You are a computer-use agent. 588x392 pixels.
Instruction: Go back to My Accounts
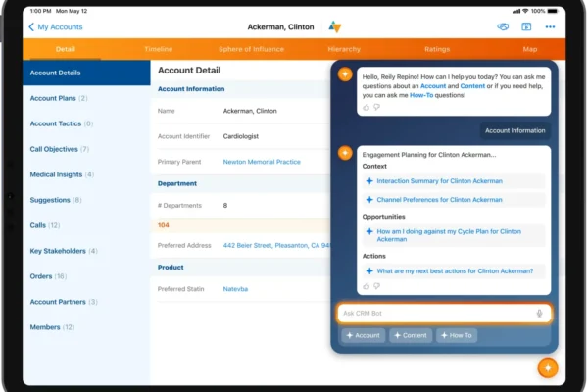click(x=56, y=27)
